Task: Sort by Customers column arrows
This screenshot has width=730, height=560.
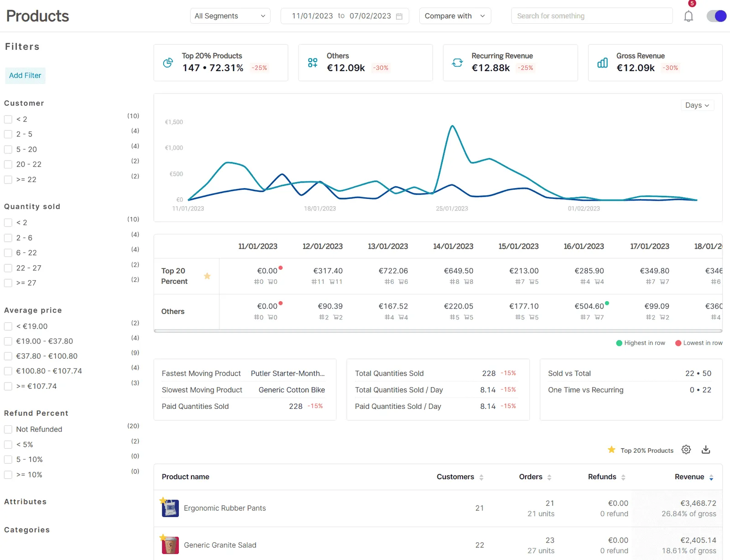Action: (x=481, y=477)
